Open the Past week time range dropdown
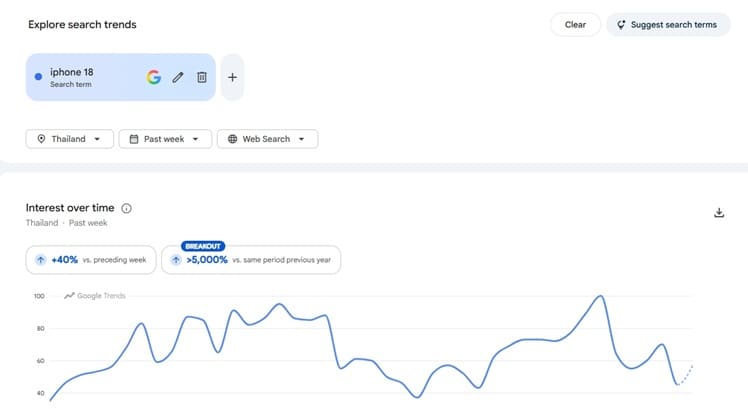 [165, 139]
